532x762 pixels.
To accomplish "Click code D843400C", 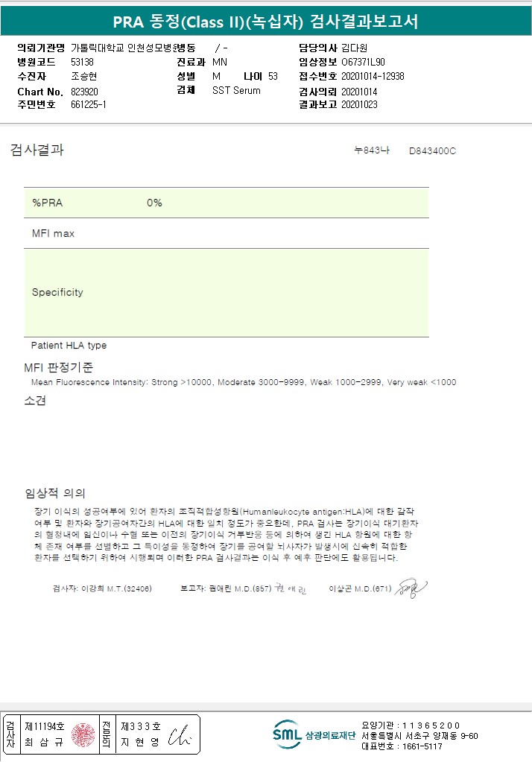I will tap(432, 150).
